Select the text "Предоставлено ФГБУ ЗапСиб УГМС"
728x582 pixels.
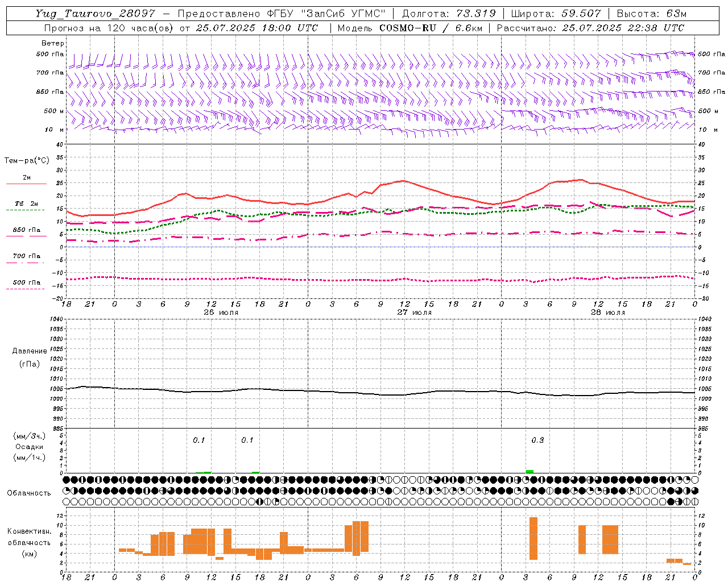click(282, 14)
